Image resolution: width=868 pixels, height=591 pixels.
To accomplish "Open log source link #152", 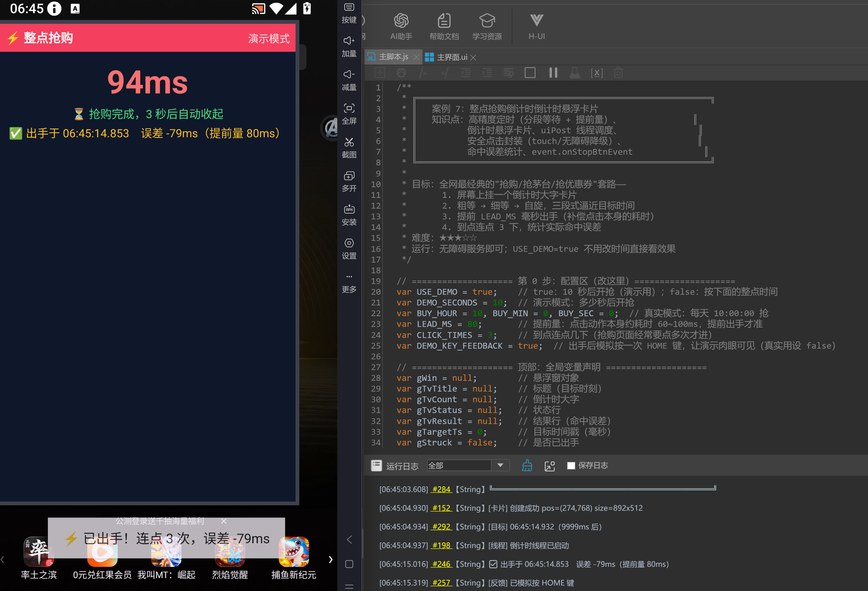I will [441, 508].
